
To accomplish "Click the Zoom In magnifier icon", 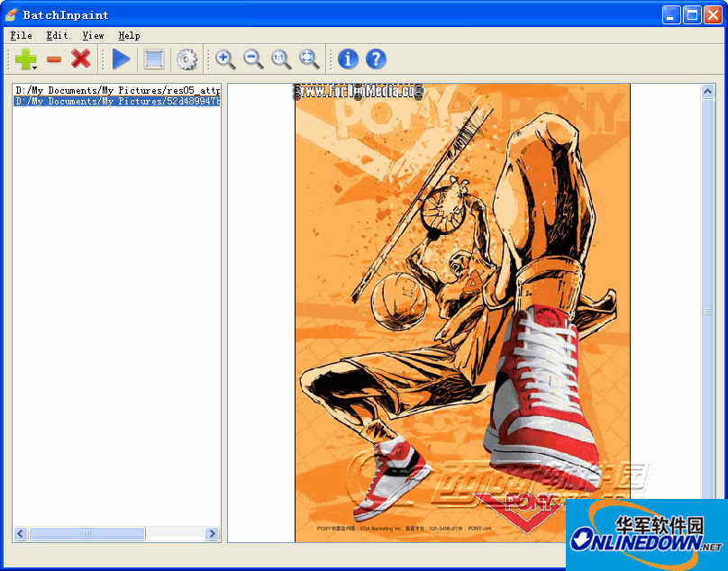I will [x=225, y=59].
